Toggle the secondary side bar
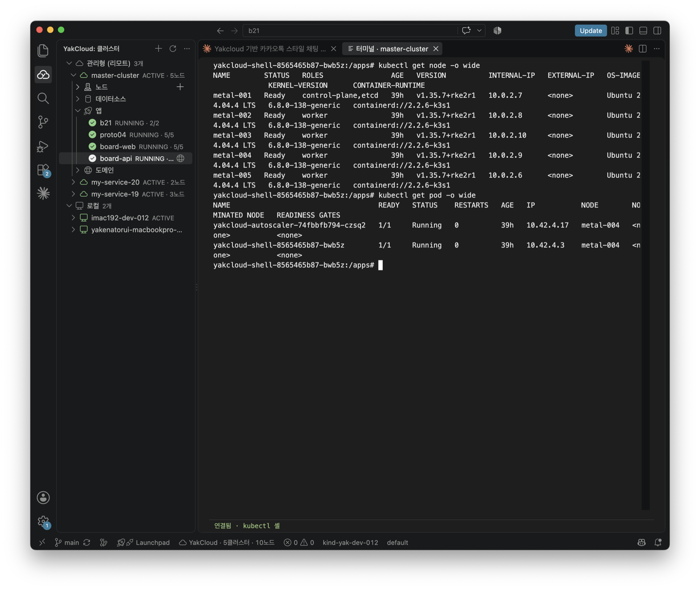 pyautogui.click(x=657, y=30)
